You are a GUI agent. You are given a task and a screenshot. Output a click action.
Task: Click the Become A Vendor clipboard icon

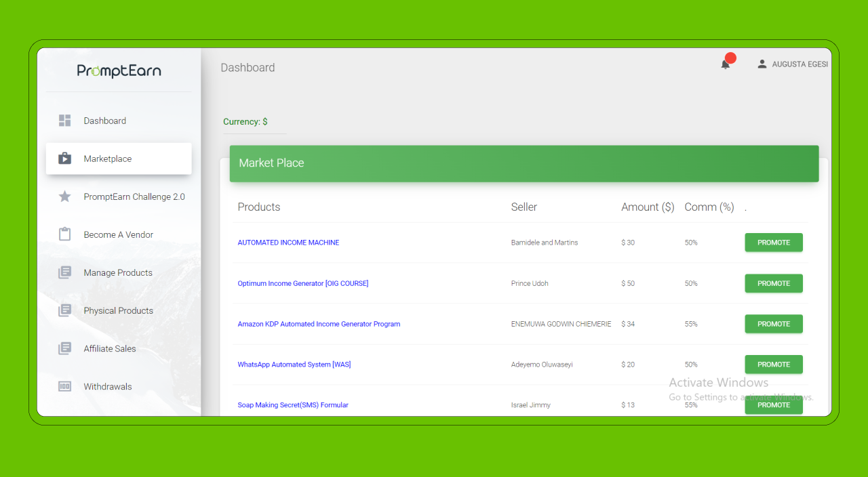(x=65, y=234)
